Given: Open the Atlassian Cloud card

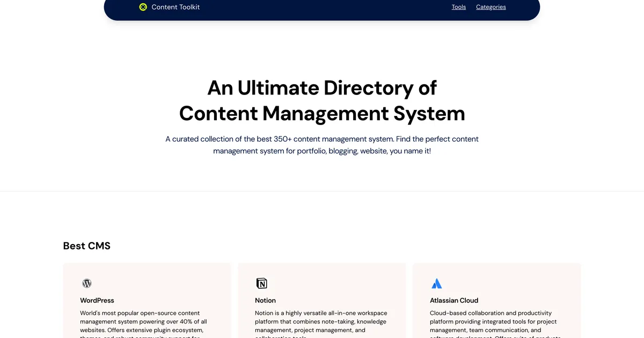Looking at the screenshot, I should pos(496,300).
